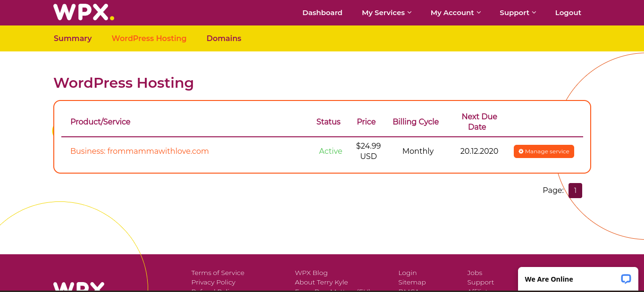The height and width of the screenshot is (292, 644).
Task: Click the Billing Cycle column header
Action: pyautogui.click(x=416, y=122)
